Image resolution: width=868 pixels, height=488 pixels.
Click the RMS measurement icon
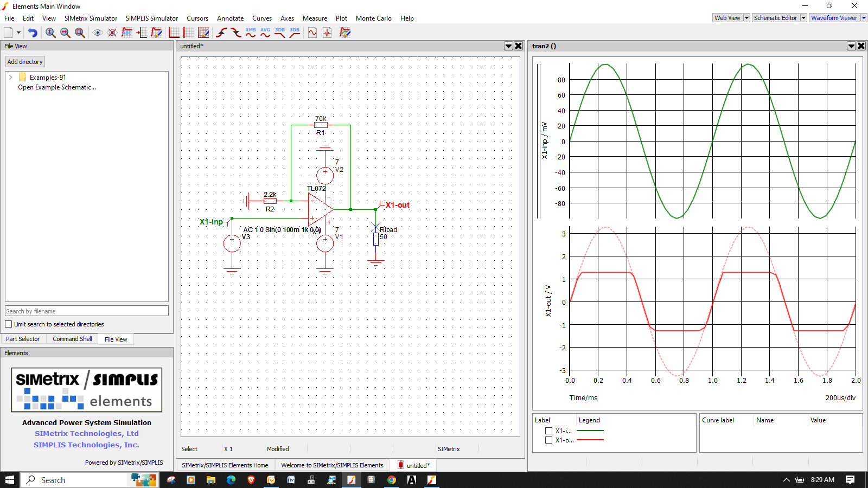[251, 33]
